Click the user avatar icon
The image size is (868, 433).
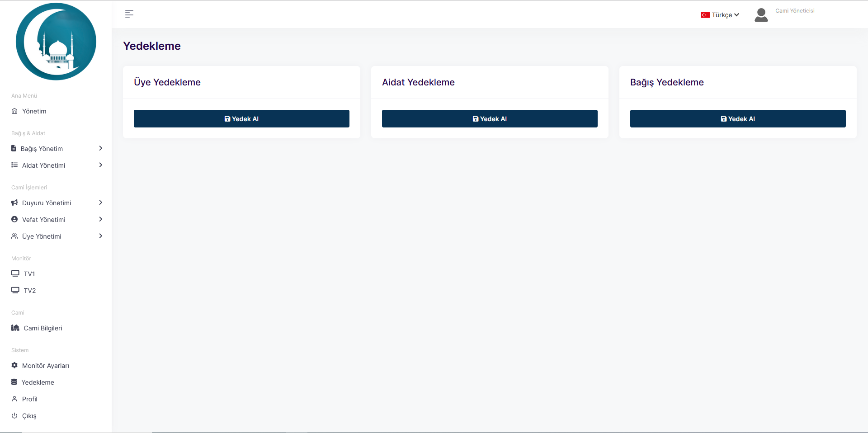pos(761,15)
